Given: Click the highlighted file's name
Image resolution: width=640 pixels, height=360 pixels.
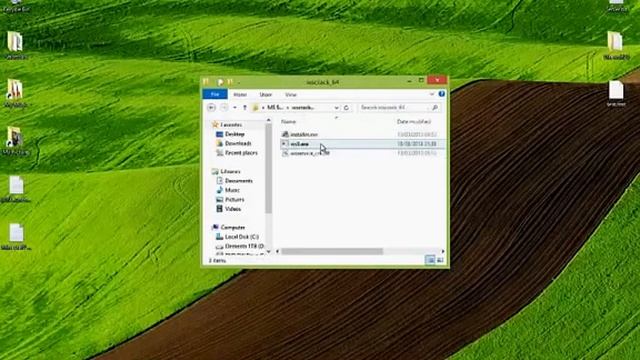Looking at the screenshot, I should click(300, 144).
